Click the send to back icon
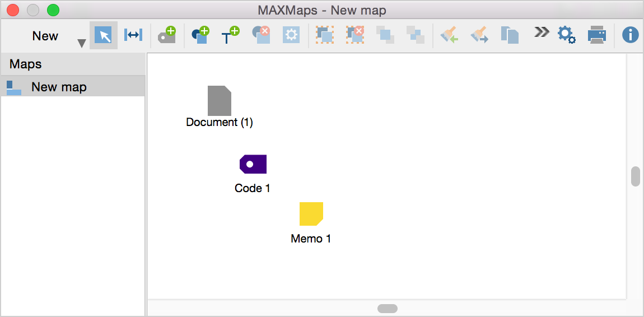The width and height of the screenshot is (644, 317). pos(415,35)
